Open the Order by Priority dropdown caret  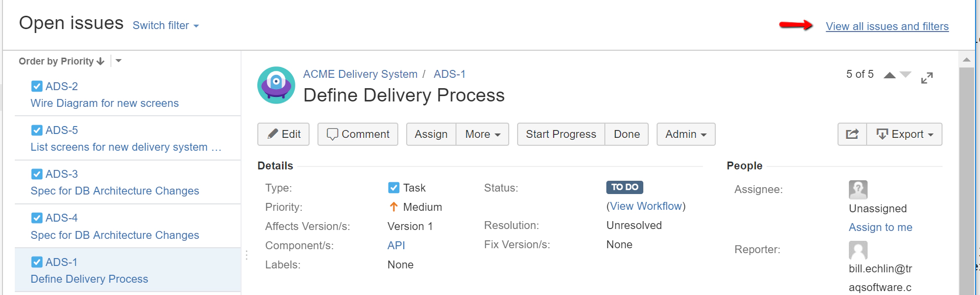click(118, 61)
